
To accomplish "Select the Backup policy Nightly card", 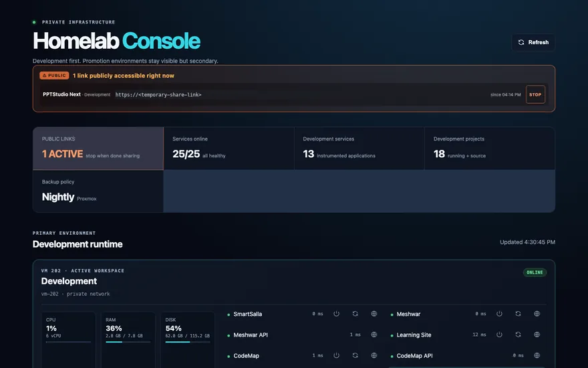I will [x=98, y=191].
